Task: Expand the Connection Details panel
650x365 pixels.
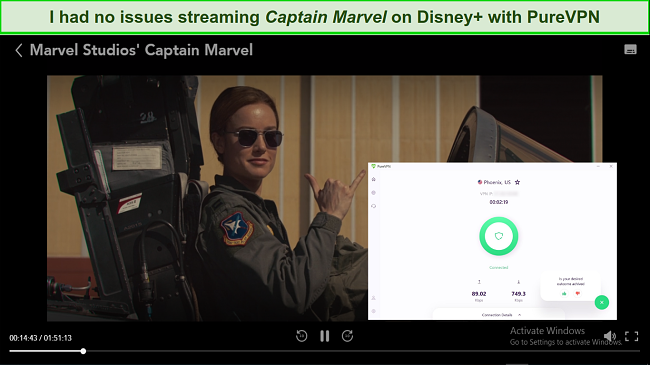Action: [x=498, y=314]
